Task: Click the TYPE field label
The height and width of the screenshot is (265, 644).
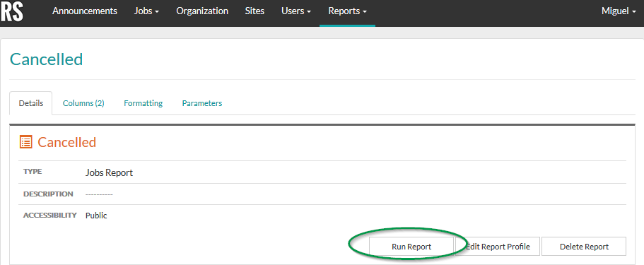Action: (33, 171)
